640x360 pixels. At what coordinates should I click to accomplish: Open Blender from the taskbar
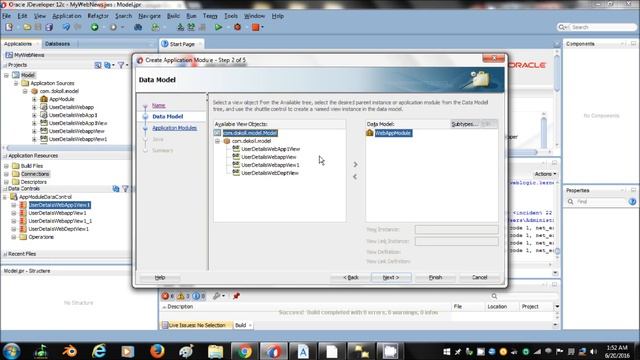70,351
